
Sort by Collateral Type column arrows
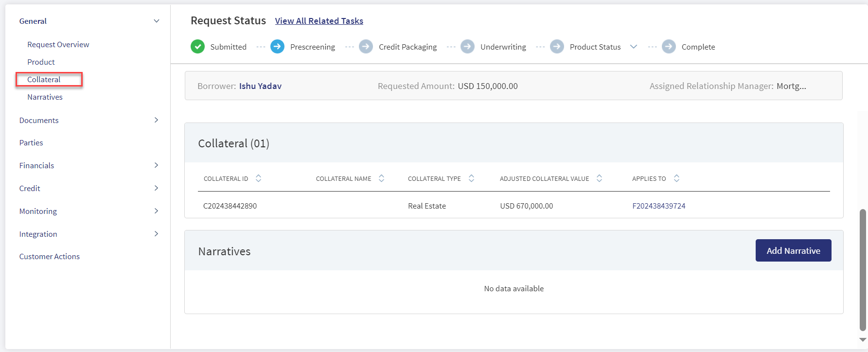tap(471, 178)
